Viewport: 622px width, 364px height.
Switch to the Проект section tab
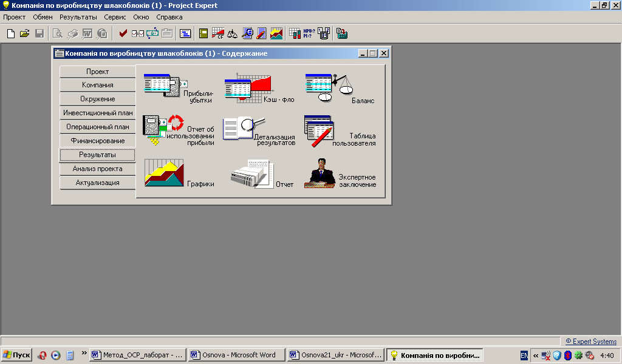tap(98, 72)
